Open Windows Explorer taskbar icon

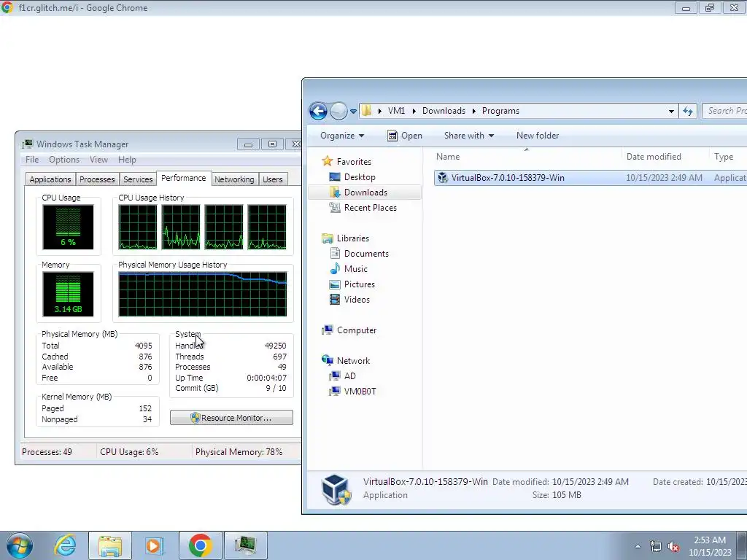coord(110,545)
